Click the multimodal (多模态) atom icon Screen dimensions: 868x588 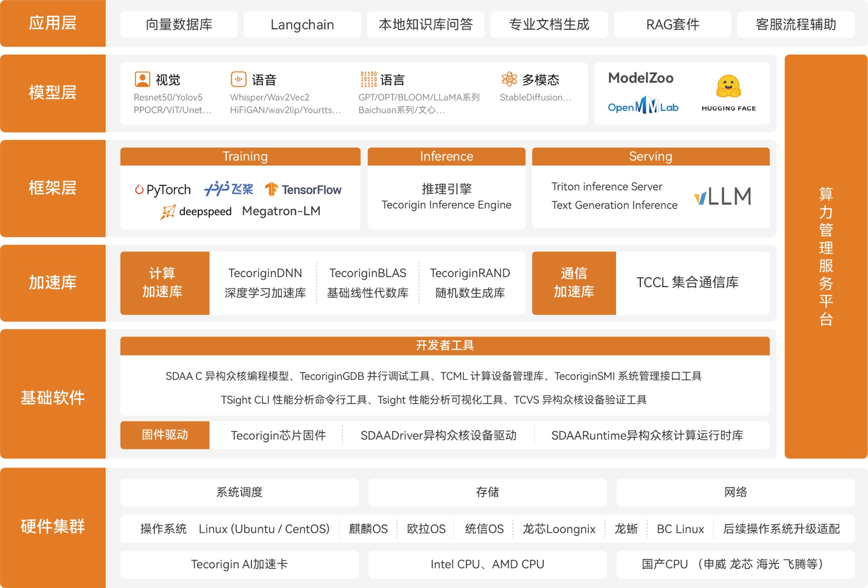tap(509, 79)
